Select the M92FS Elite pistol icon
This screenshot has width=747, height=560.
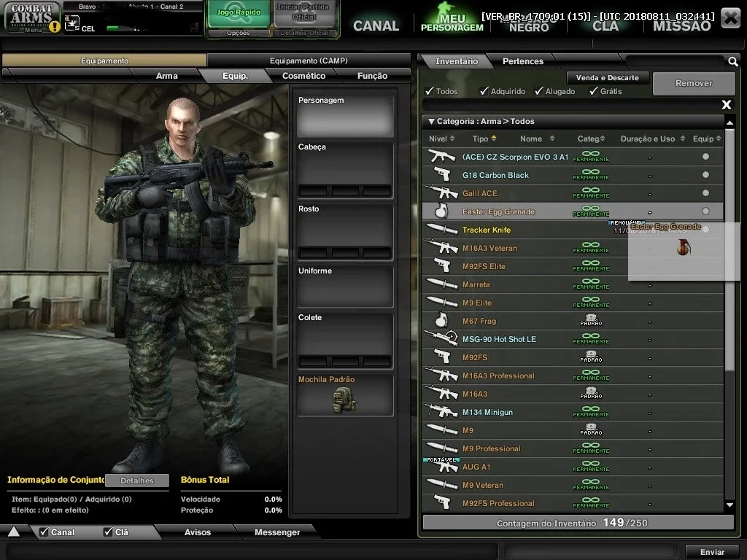(x=442, y=265)
